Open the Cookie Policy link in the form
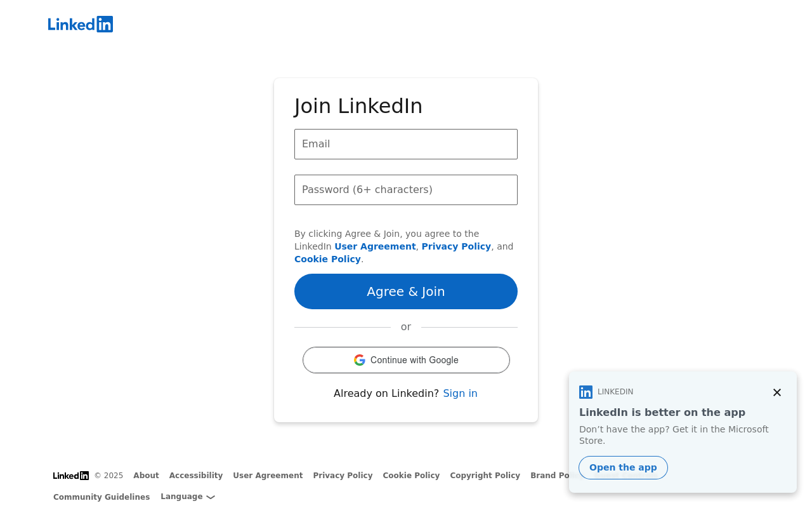Screen dimensions: 812x508 pyautogui.click(x=327, y=259)
